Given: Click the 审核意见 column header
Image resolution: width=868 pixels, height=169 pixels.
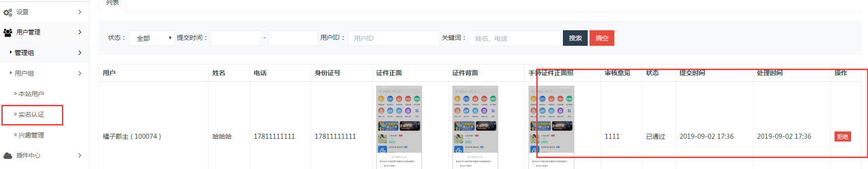Looking at the screenshot, I should pos(618,73).
